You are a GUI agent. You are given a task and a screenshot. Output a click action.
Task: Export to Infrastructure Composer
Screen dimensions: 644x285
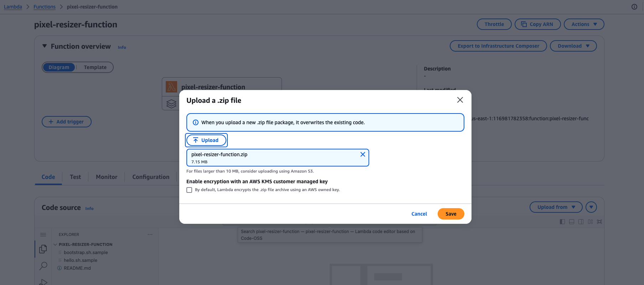click(x=498, y=46)
